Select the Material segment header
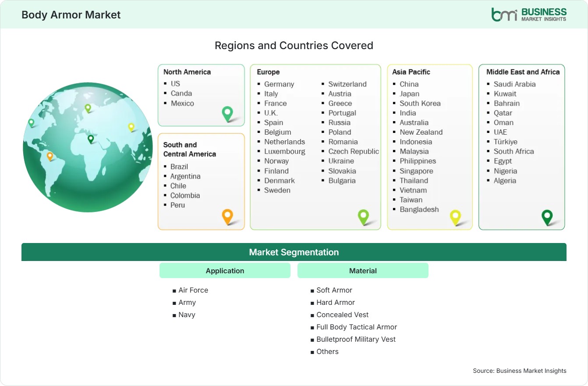This screenshot has width=588, height=386. tap(363, 271)
